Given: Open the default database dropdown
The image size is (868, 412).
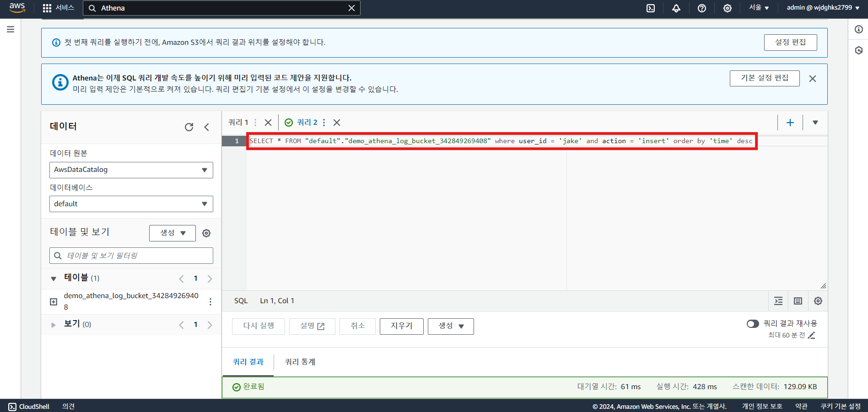Looking at the screenshot, I should click(x=131, y=204).
